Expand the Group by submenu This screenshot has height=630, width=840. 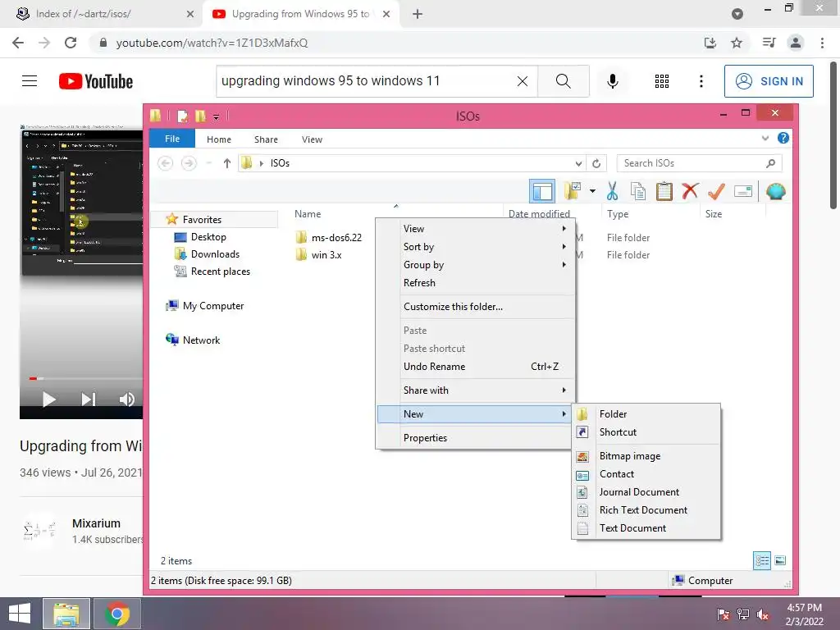pyautogui.click(x=475, y=265)
